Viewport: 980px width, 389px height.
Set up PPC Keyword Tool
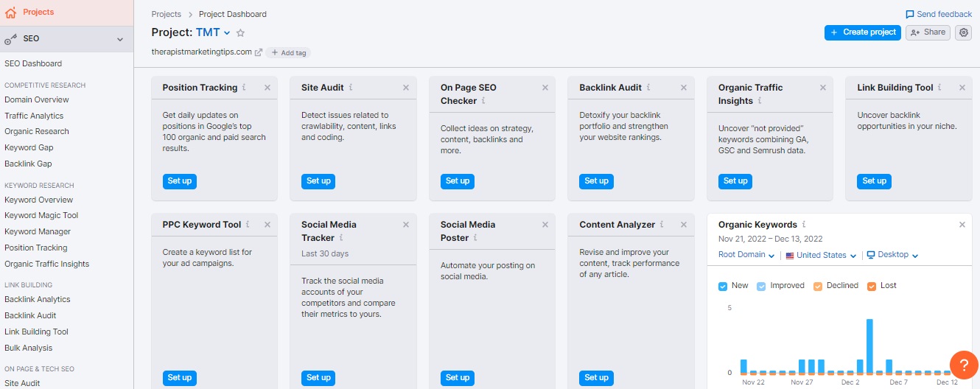click(x=179, y=377)
